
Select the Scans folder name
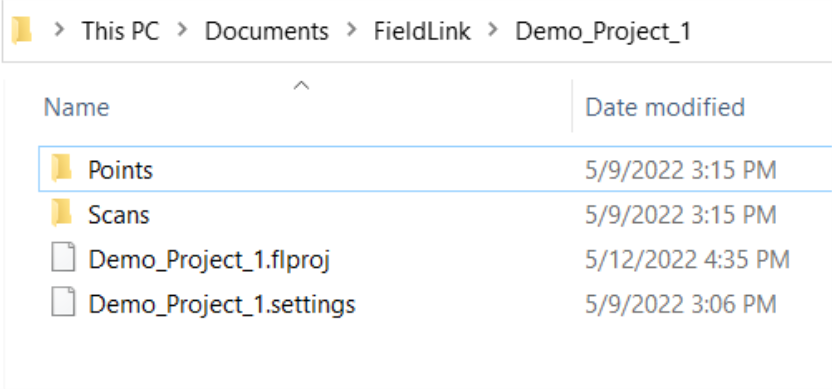click(x=119, y=214)
